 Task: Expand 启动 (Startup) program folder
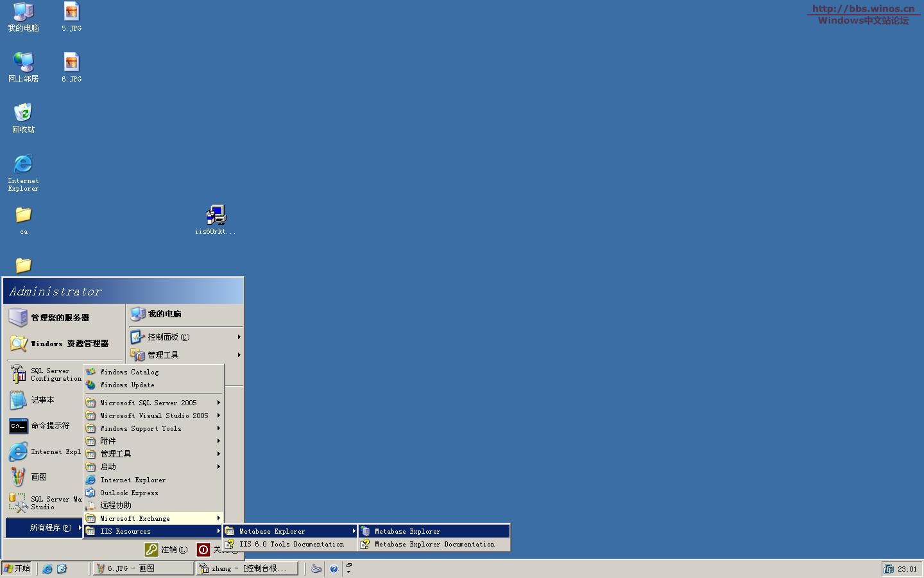[153, 467]
